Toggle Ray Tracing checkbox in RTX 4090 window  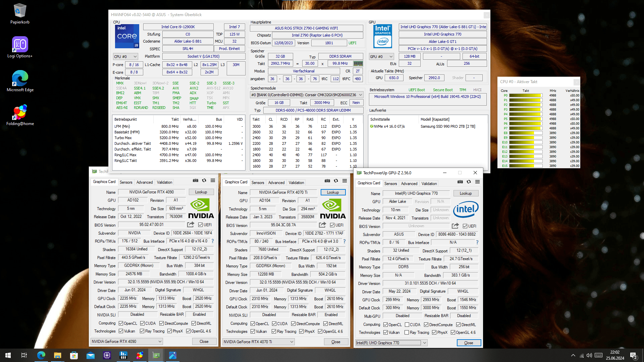pos(142,331)
